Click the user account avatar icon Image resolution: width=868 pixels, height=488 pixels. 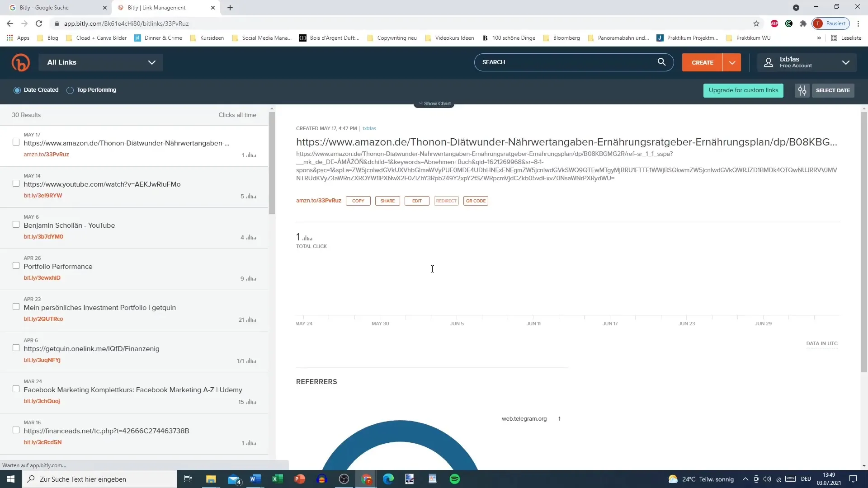(769, 62)
